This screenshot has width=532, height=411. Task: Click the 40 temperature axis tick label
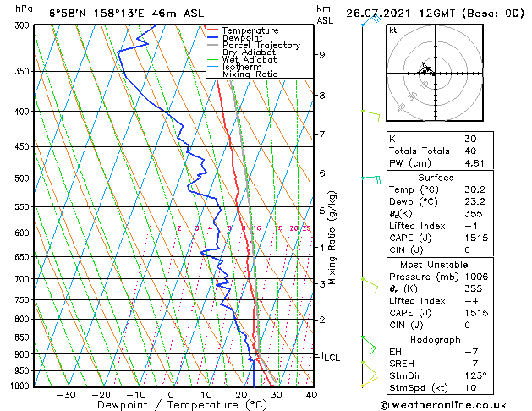(311, 395)
